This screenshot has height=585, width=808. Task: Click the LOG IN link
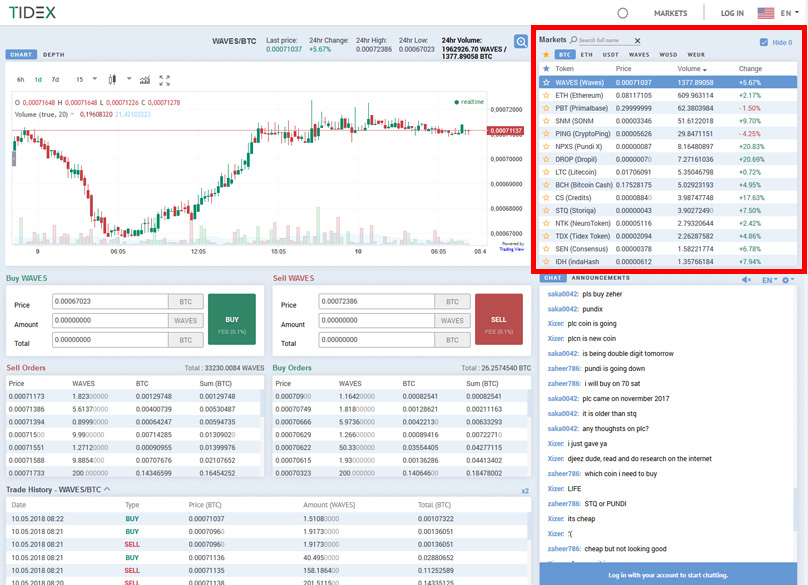(732, 13)
